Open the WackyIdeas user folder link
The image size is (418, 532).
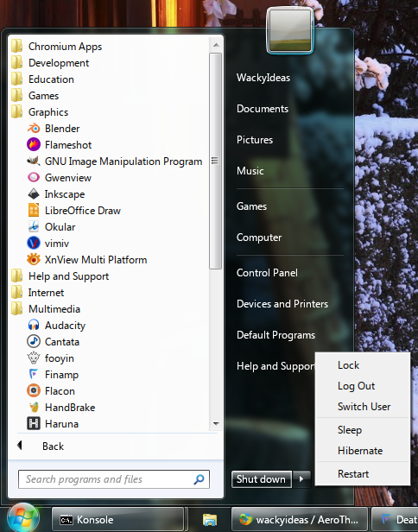click(263, 78)
